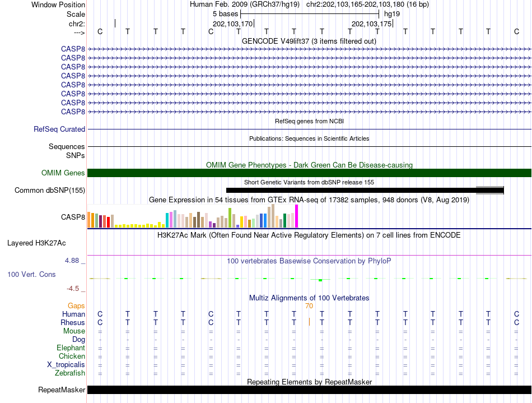Screen dimensions: 532x403
Task: Click CASP8 label beside GTEx expression bars
Action: point(73,217)
